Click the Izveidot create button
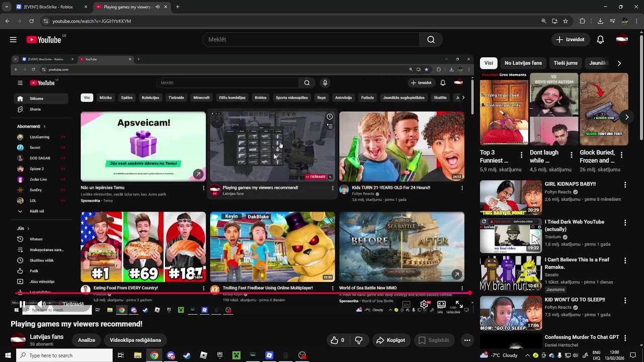The image size is (644, 362). (x=570, y=40)
